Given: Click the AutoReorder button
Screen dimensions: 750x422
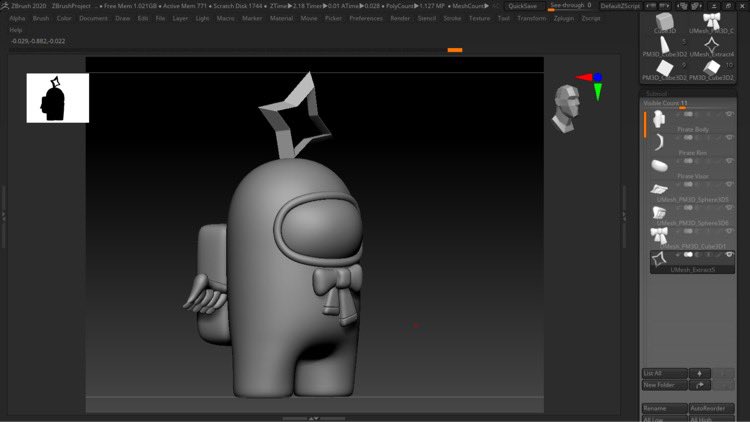Looking at the screenshot, I should [711, 409].
